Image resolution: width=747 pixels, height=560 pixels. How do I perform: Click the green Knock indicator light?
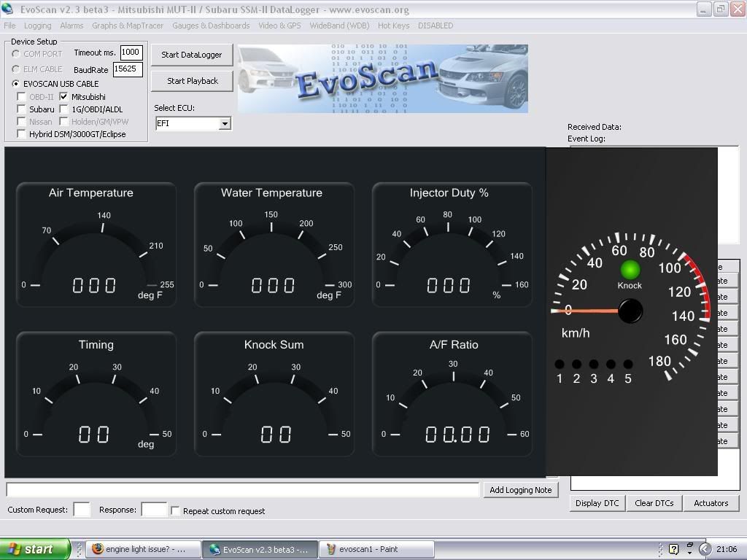630,270
